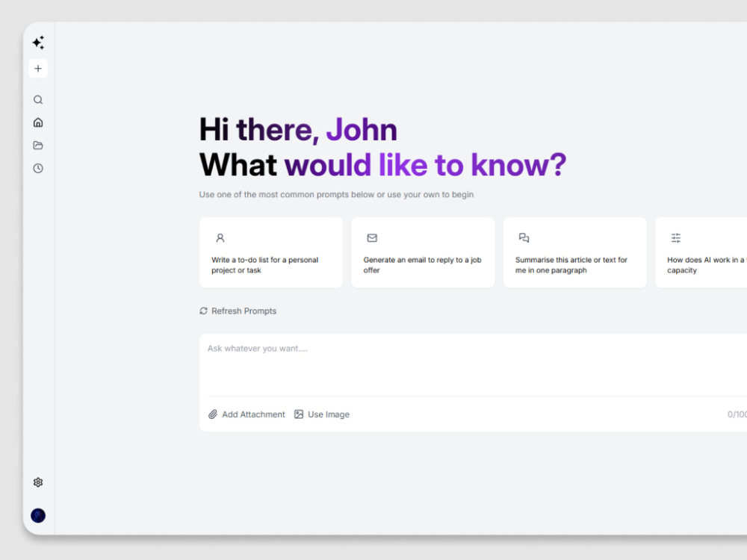Click Use Image button

321,414
